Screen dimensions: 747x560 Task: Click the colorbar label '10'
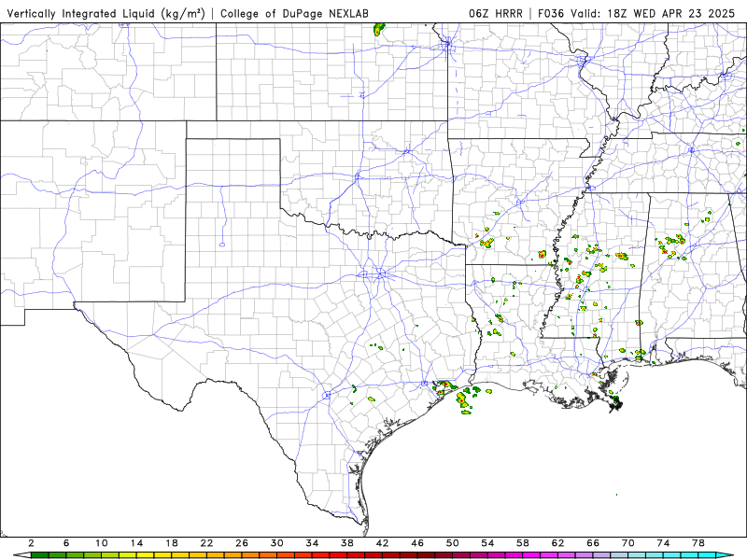[x=102, y=543]
